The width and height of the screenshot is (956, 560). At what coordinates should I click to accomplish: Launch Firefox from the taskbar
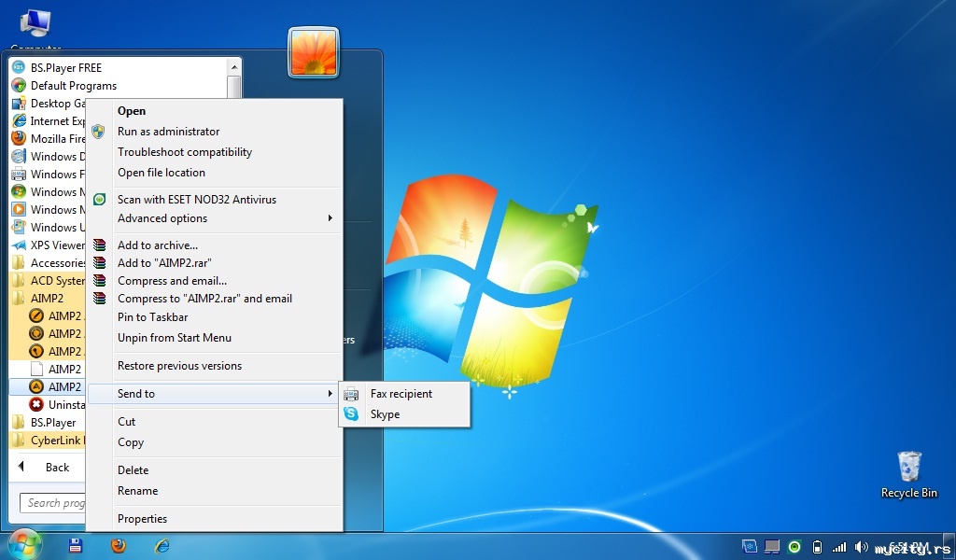(118, 545)
